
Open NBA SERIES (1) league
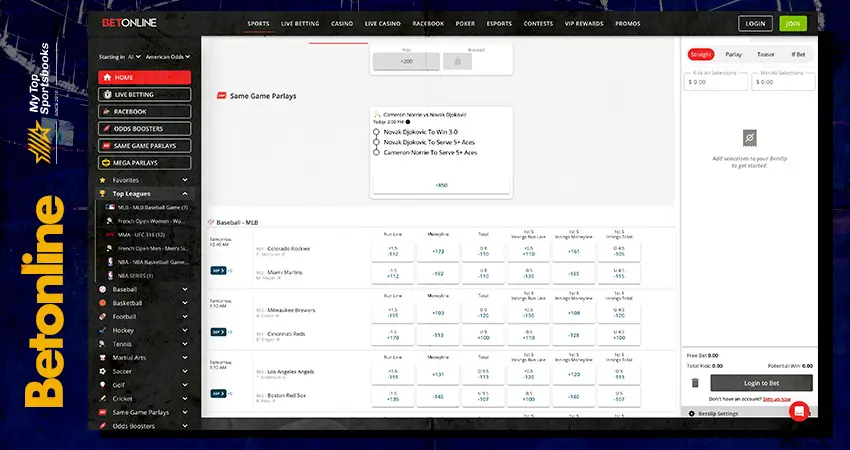[135, 276]
